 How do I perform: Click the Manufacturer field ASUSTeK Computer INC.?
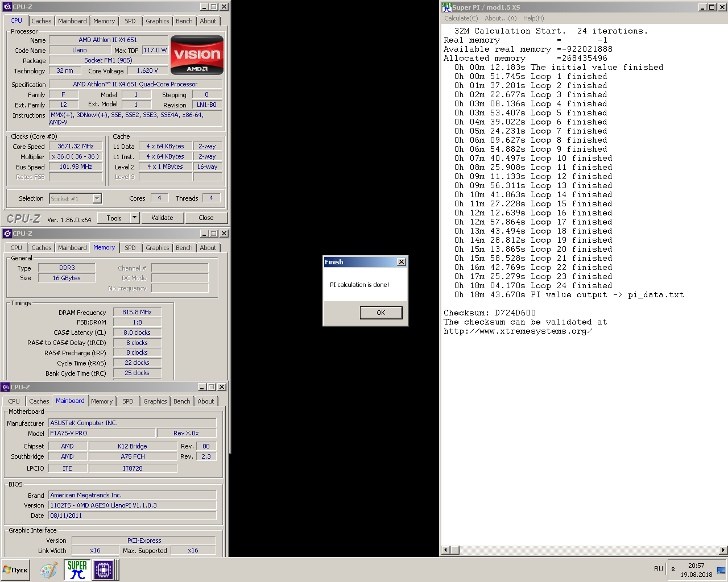(x=132, y=423)
